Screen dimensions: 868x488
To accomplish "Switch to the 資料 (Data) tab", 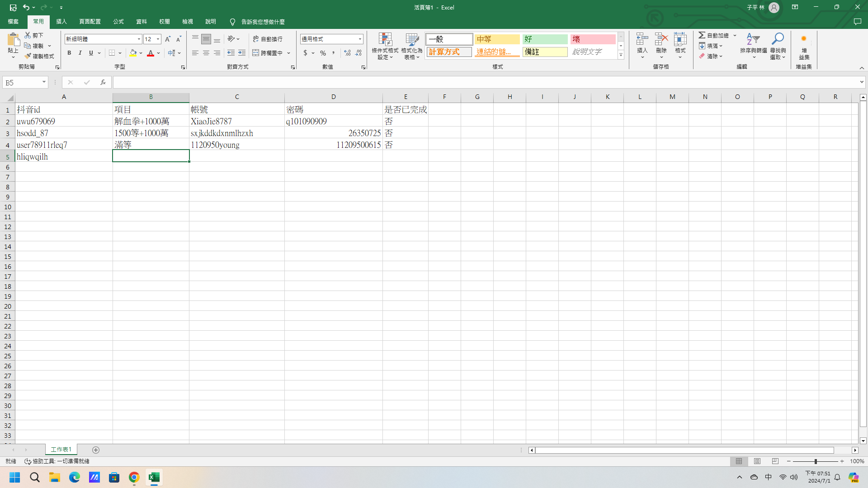I will [x=142, y=22].
